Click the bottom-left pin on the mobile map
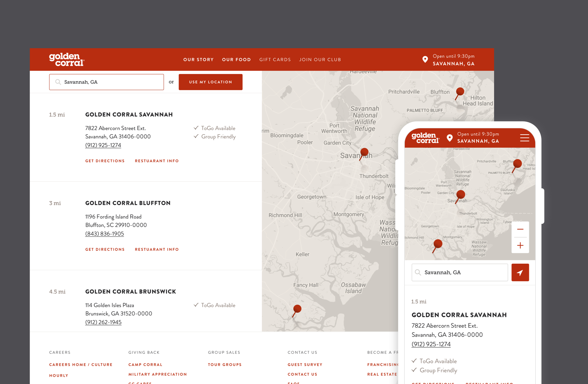588x384 pixels. (x=437, y=246)
